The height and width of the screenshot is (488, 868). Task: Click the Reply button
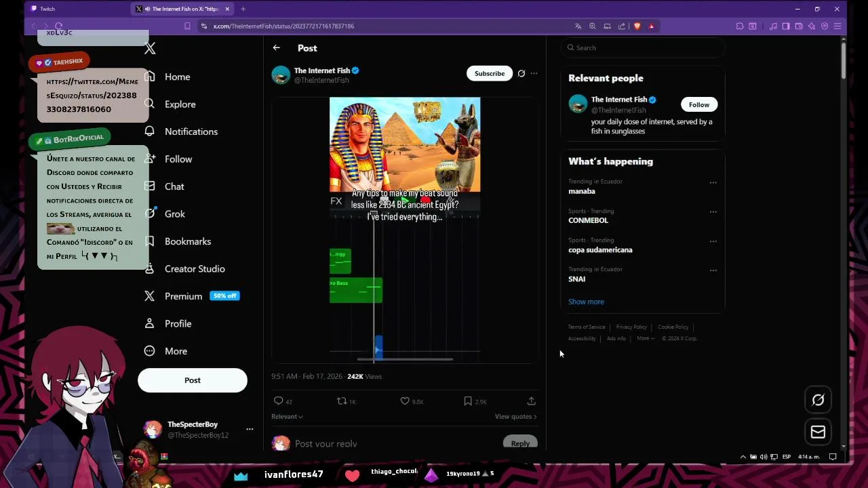pos(520,443)
